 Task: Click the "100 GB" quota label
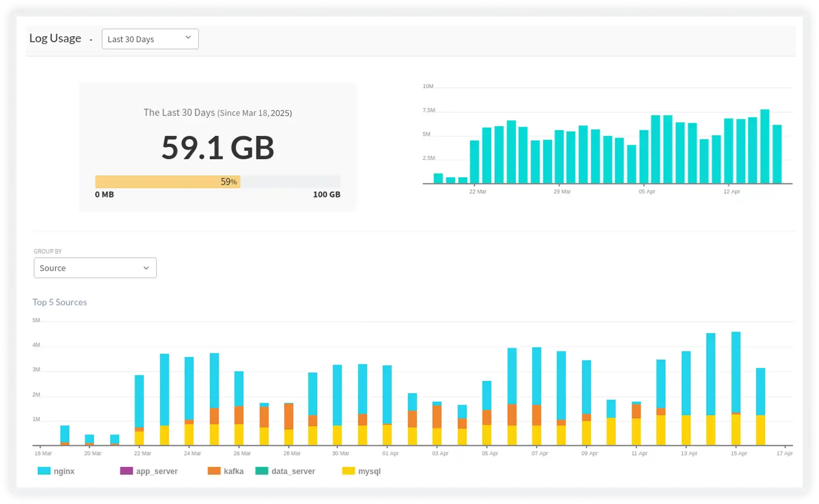(326, 194)
